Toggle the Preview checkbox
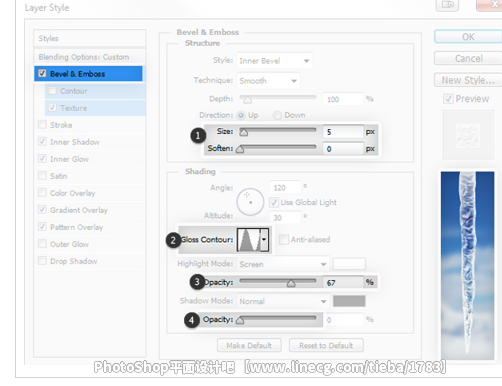This screenshot has width=502, height=386. [449, 99]
